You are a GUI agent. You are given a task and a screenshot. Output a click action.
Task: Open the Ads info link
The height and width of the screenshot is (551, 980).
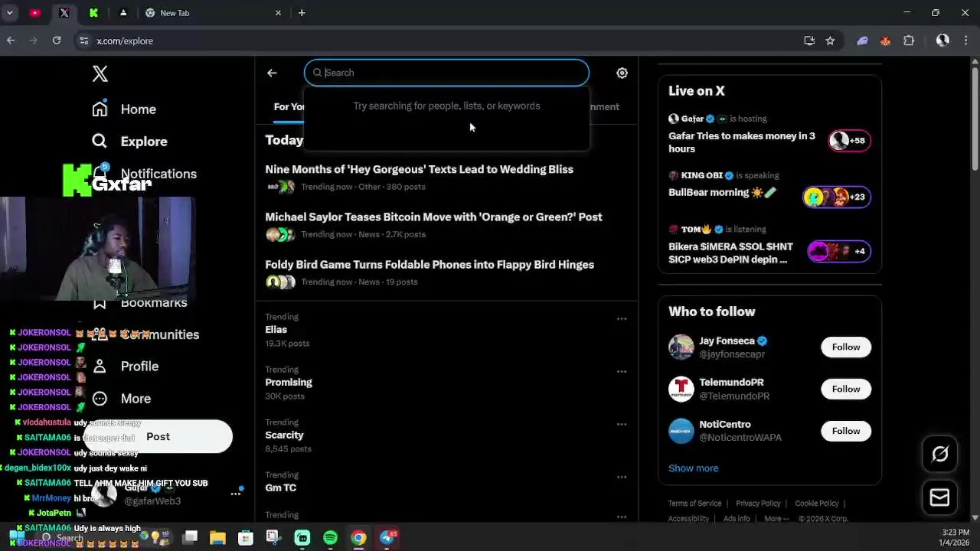tap(737, 518)
